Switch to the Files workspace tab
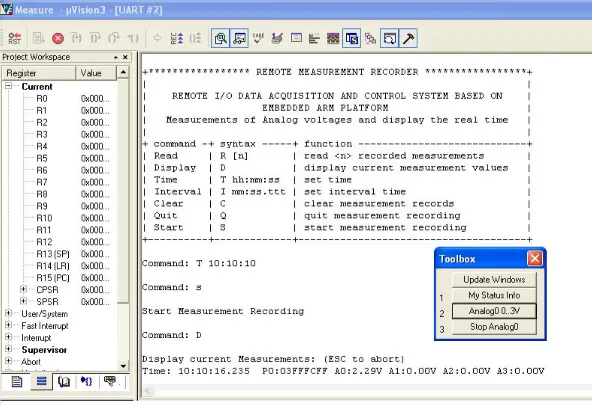The image size is (592, 408). tap(17, 382)
